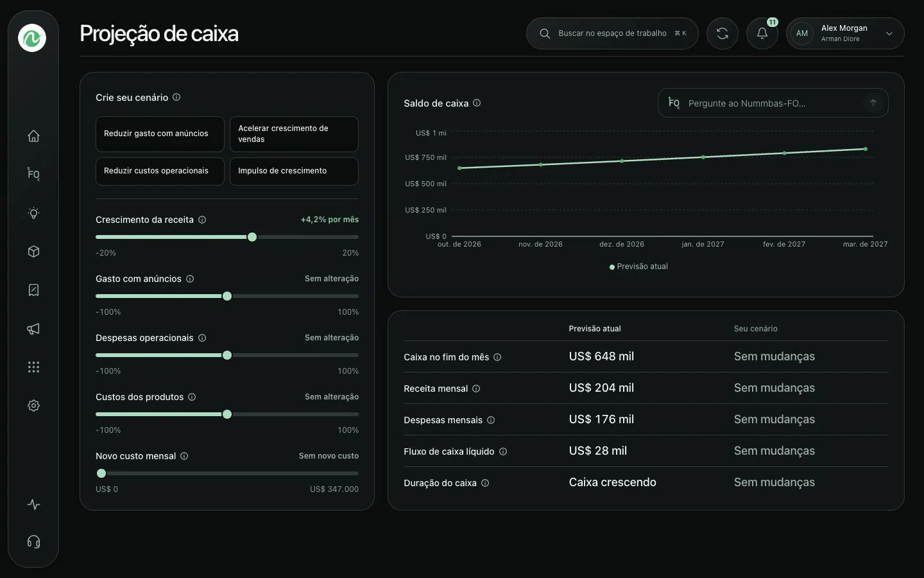Click the Seu cenário column header
Image resolution: width=924 pixels, height=578 pixels.
pyautogui.click(x=756, y=329)
